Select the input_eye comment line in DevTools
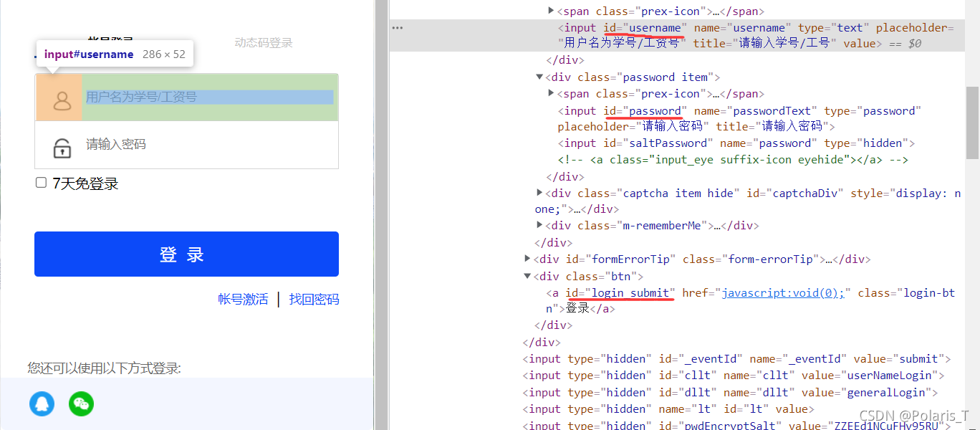 click(734, 160)
